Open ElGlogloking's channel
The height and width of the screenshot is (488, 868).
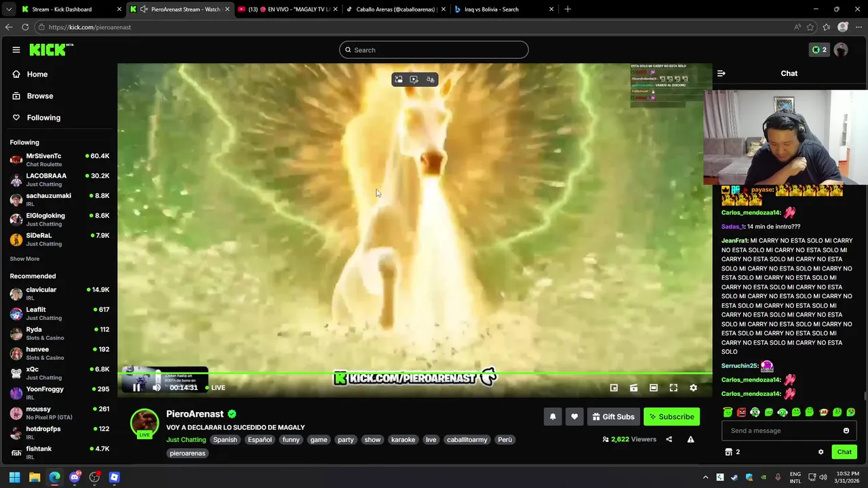click(x=59, y=220)
